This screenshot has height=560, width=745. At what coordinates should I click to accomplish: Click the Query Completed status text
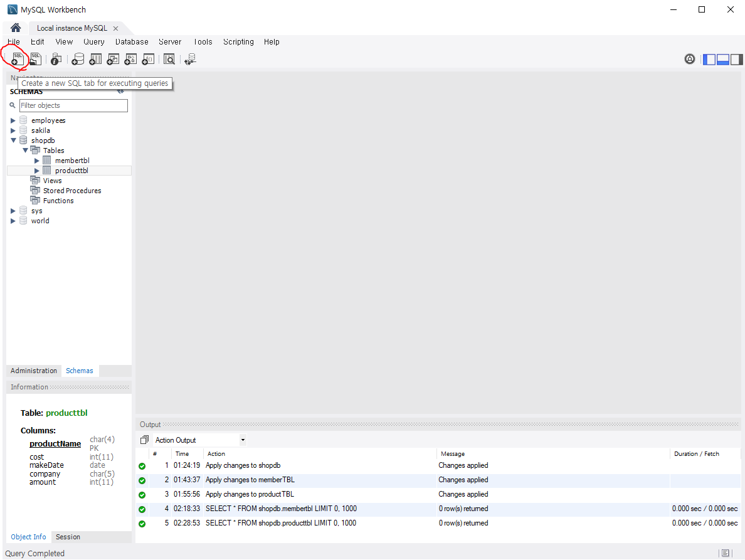(34, 553)
